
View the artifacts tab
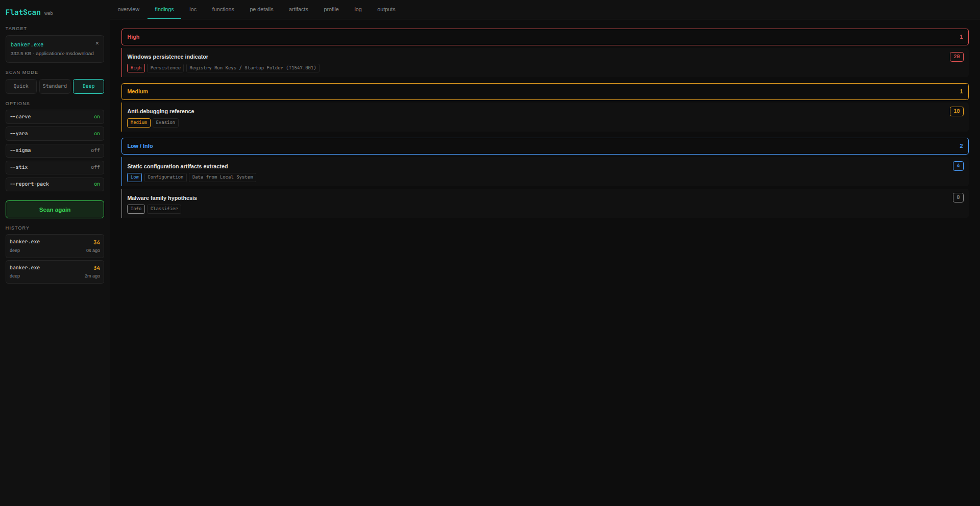(x=299, y=10)
